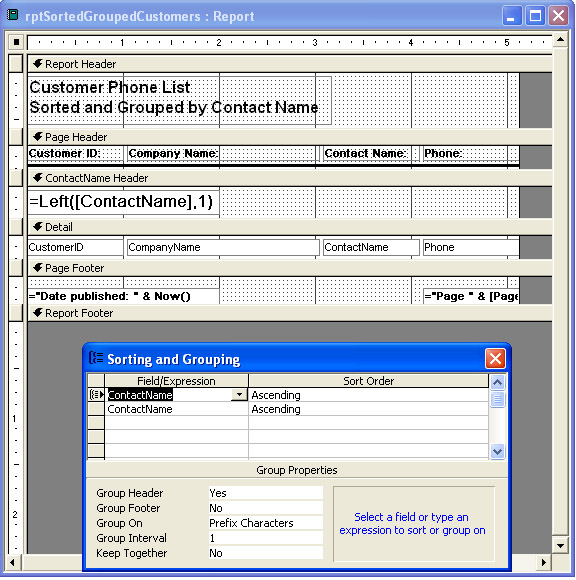576x580 pixels.
Task: Click the Sorting and Grouping dialog title icon
Action: coord(96,358)
